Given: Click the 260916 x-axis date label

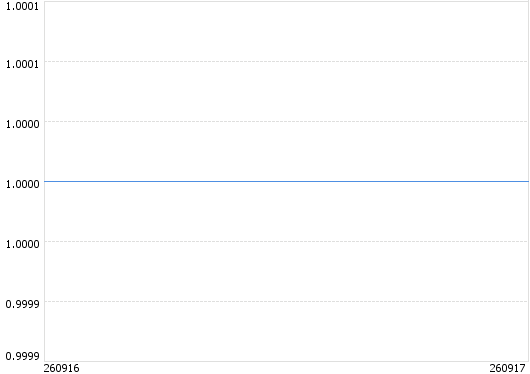Looking at the screenshot, I should pos(62,368).
